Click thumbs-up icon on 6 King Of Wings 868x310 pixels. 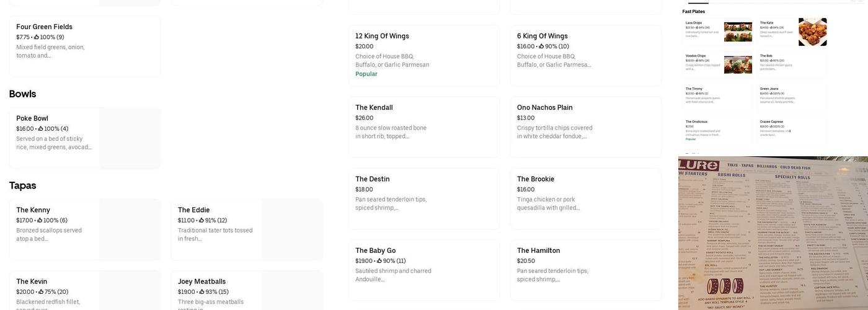(x=541, y=46)
